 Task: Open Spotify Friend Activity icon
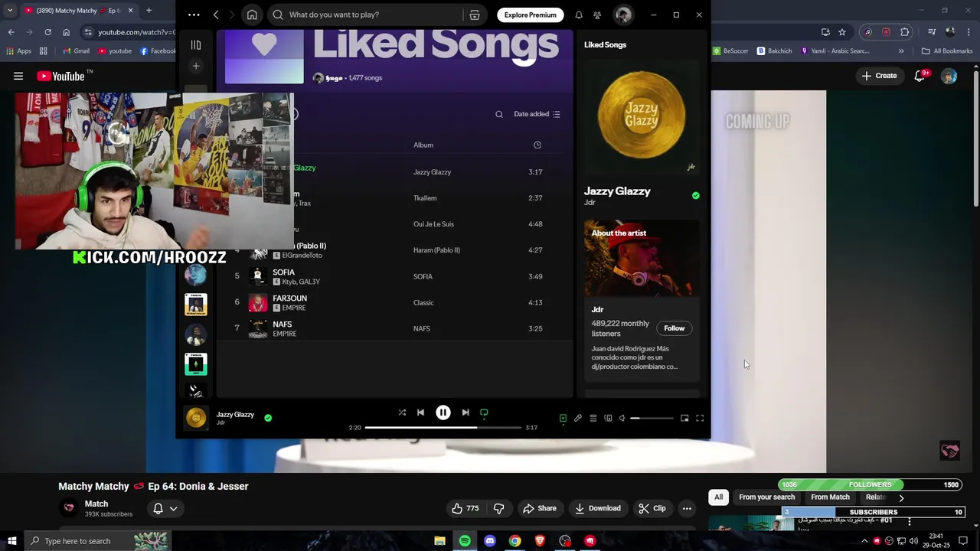[x=597, y=15]
